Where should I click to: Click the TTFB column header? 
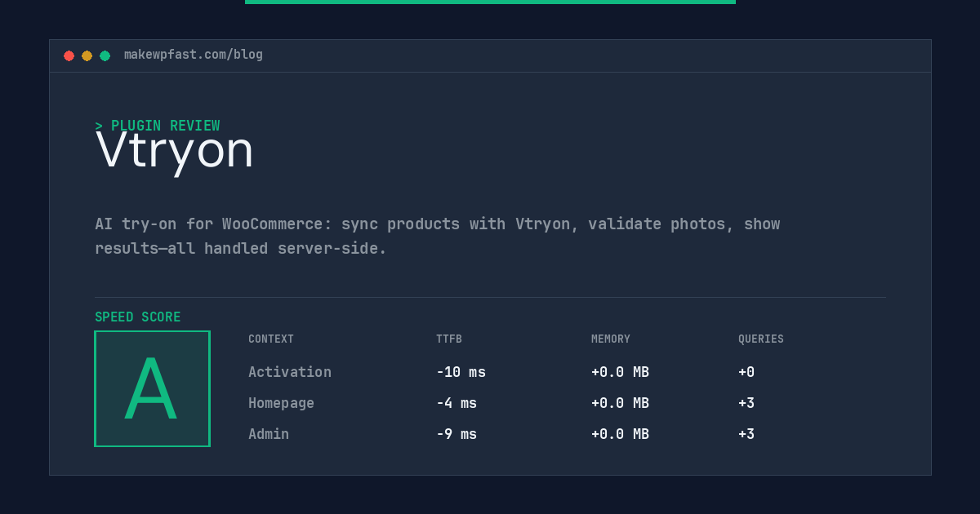click(x=449, y=339)
